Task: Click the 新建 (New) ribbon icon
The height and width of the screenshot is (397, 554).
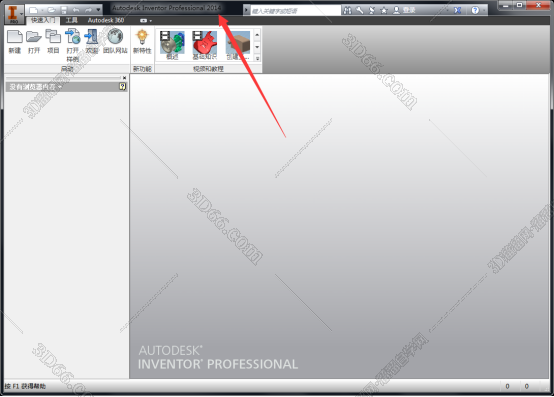Action: click(15, 42)
